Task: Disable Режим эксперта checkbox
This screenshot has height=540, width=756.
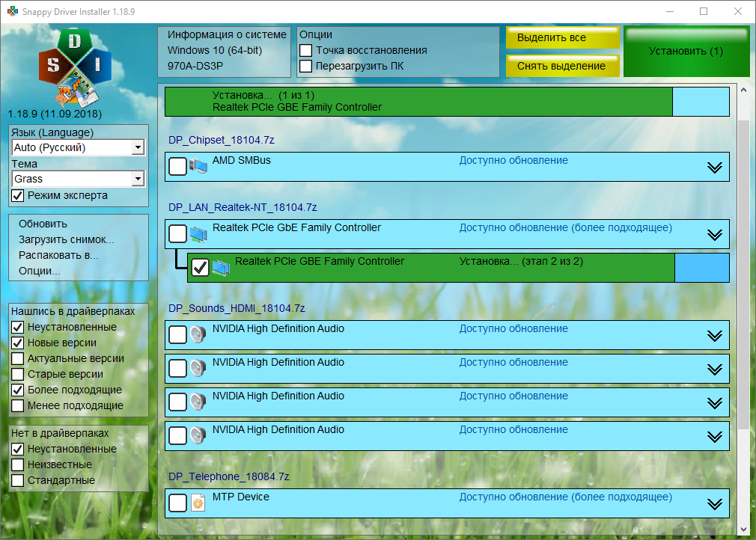Action: click(18, 195)
